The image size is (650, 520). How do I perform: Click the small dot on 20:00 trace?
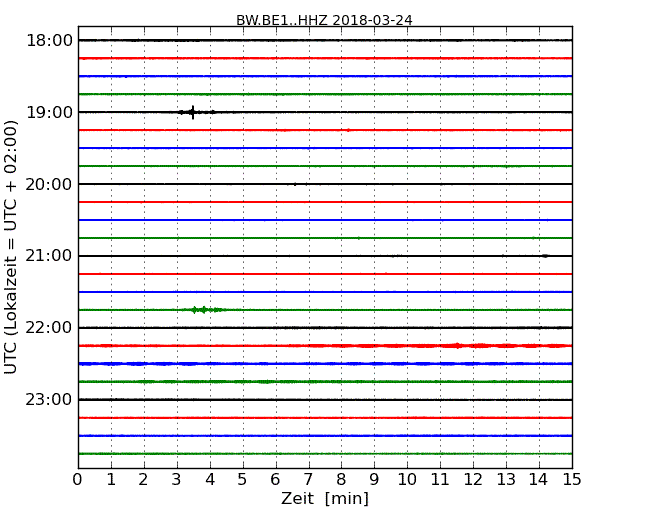[x=295, y=184]
